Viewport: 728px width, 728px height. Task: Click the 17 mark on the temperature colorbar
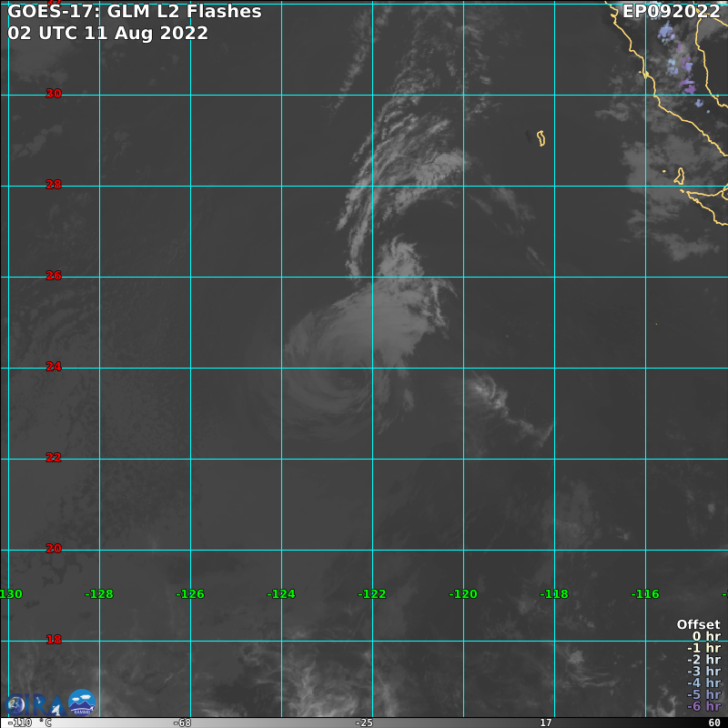pos(545,723)
